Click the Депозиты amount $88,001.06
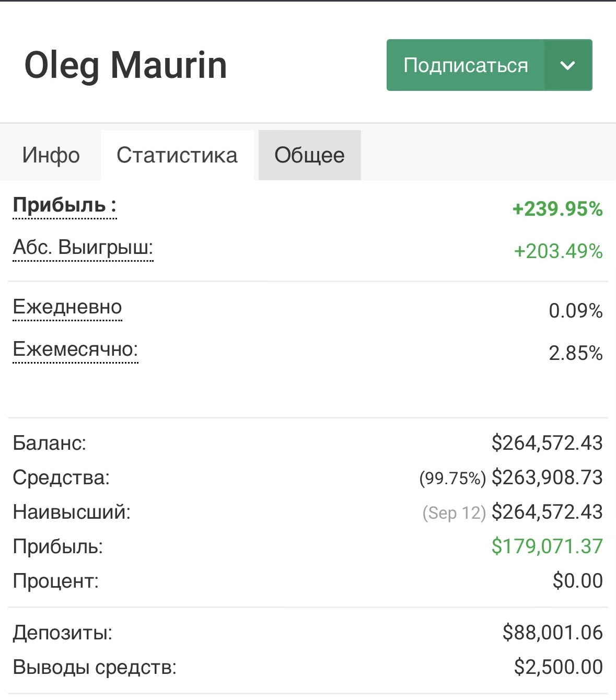 click(x=552, y=633)
